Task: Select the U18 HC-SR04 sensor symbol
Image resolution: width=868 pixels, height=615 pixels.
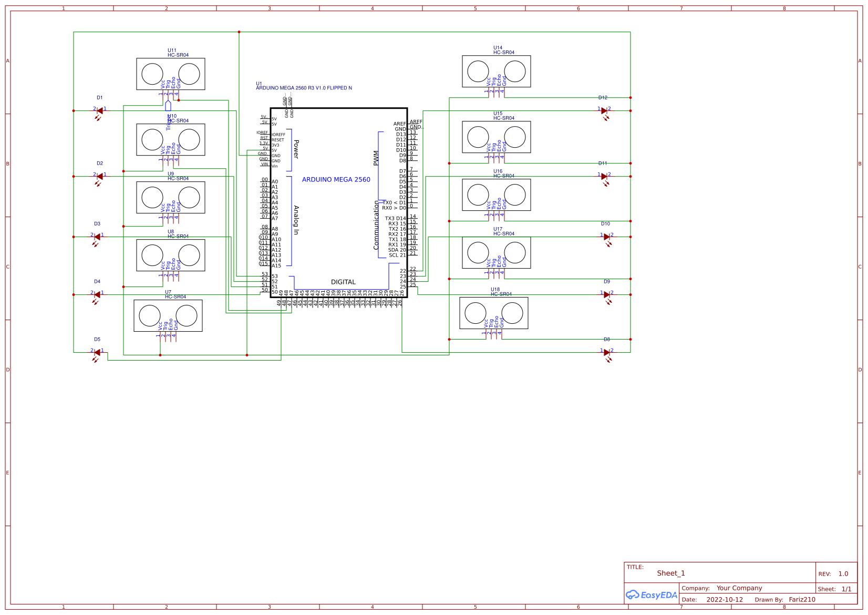Action: tap(494, 313)
